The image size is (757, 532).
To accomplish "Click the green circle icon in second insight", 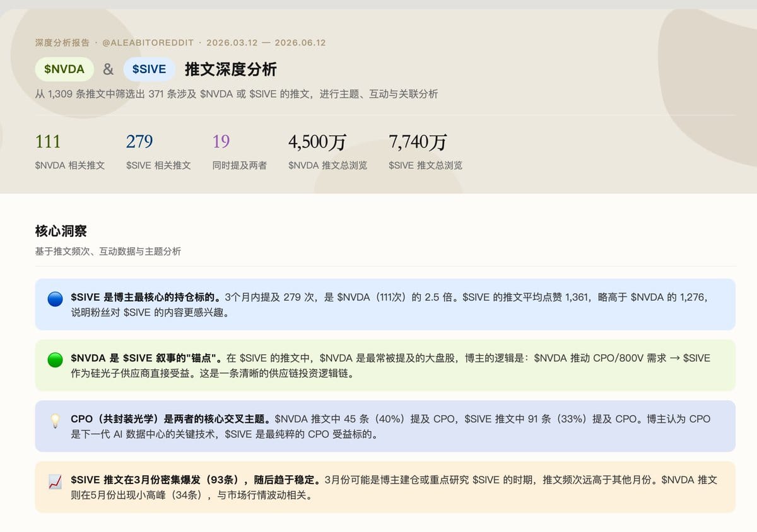I will pos(56,360).
